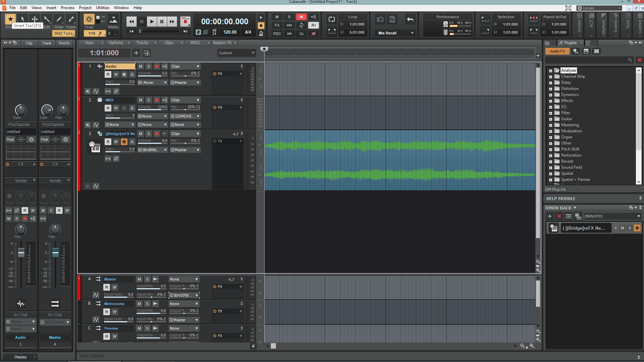
Task: Click the 2x upsample button
Action: (301, 33)
